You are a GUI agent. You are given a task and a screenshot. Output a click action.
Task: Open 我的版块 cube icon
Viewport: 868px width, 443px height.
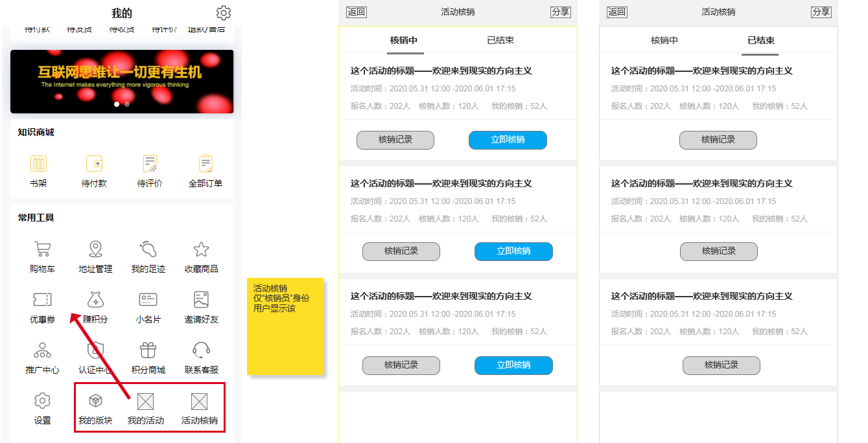95,402
